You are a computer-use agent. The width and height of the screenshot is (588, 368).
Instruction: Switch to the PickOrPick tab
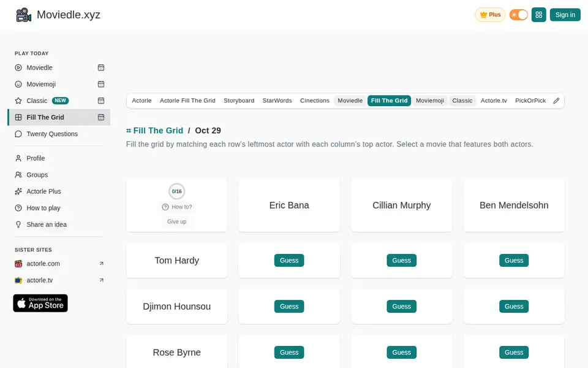530,101
